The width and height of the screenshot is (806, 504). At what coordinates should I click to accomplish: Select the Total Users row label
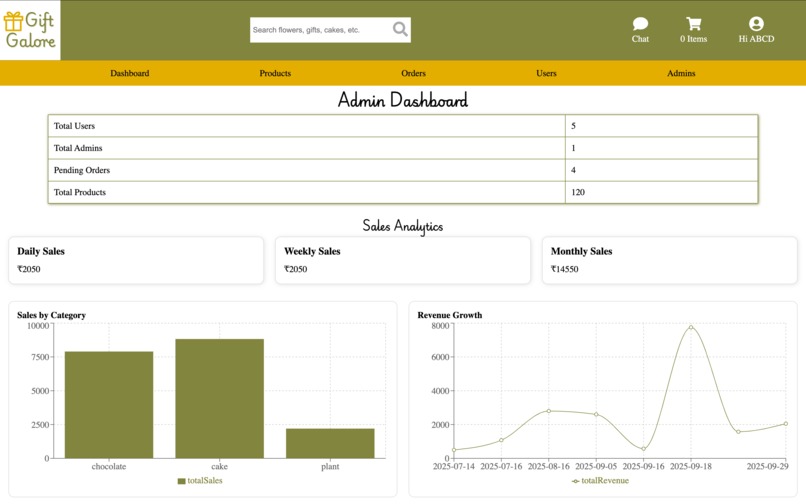pyautogui.click(x=74, y=126)
